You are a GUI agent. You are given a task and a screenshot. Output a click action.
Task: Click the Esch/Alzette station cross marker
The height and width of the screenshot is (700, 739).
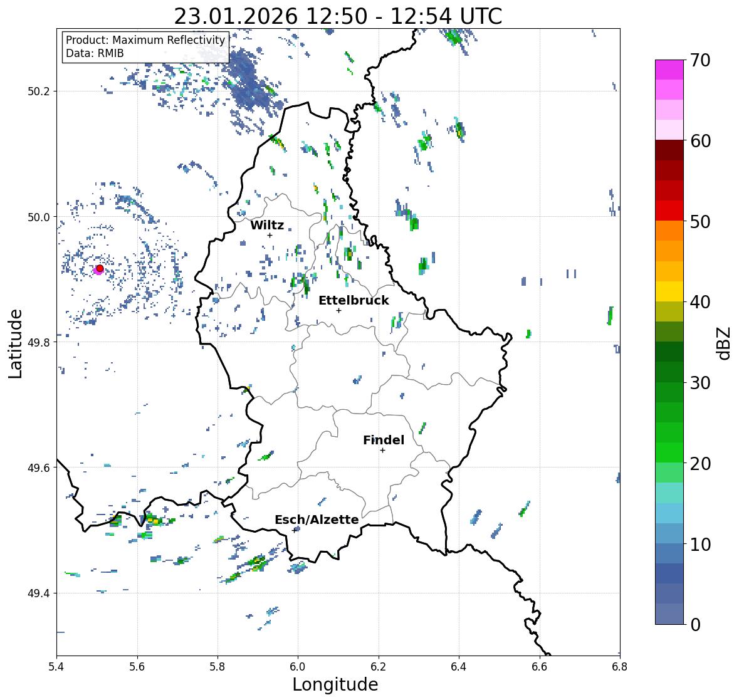click(x=295, y=530)
